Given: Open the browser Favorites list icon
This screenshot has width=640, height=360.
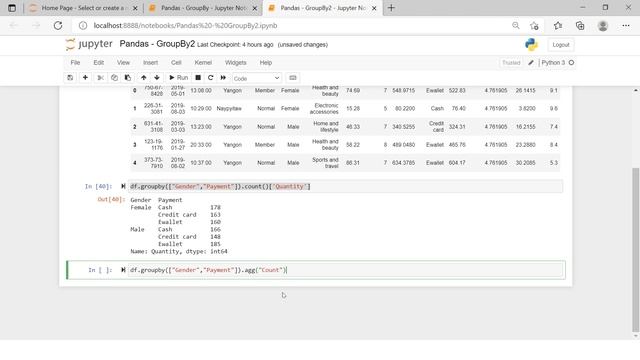Looking at the screenshot, I should [x=558, y=26].
